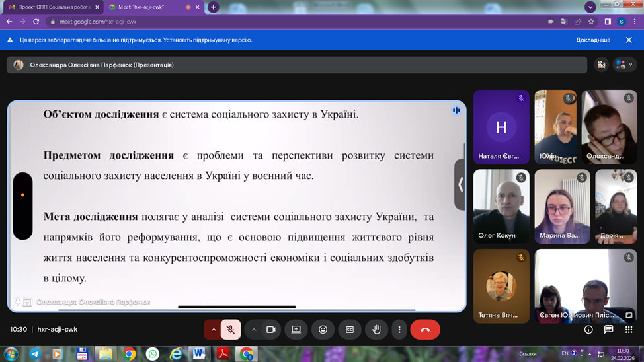Open the more options three-dot menu

tap(399, 329)
